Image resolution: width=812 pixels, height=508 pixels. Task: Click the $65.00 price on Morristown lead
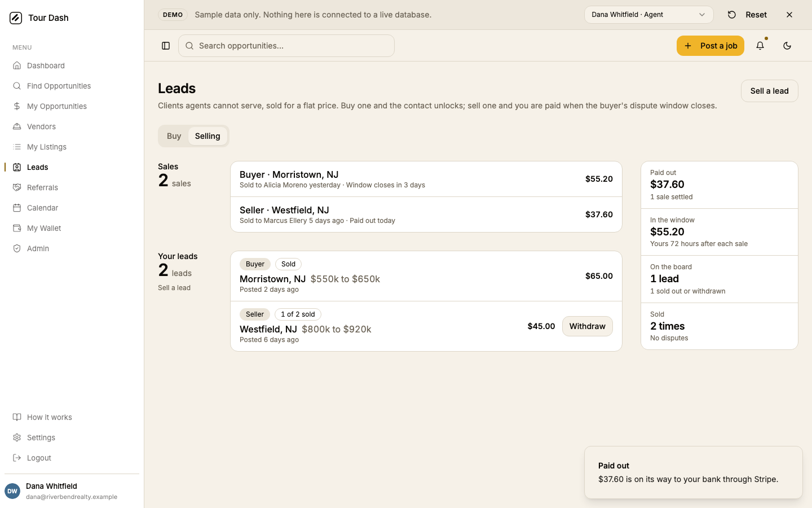point(599,276)
